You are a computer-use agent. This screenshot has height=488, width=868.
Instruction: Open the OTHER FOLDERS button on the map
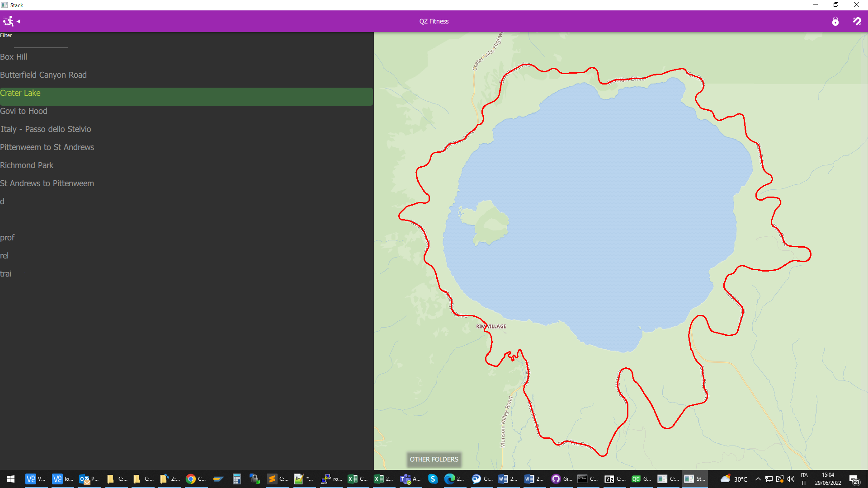pos(434,460)
